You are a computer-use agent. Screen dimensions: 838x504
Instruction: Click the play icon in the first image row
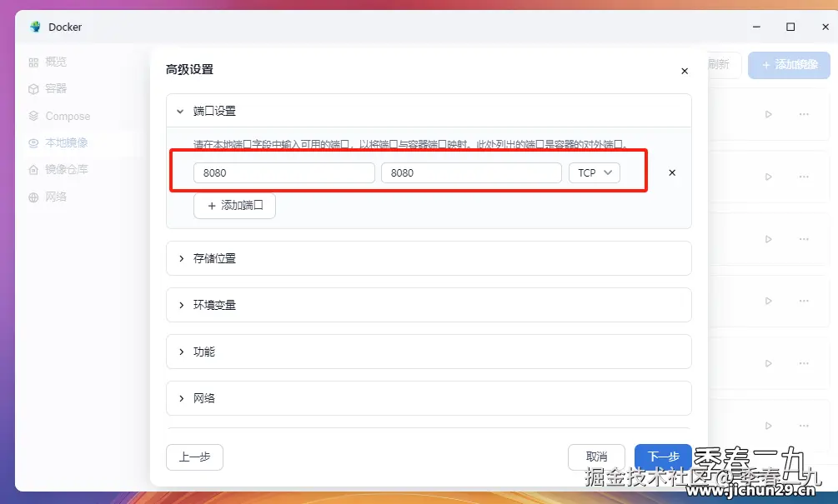pyautogui.click(x=768, y=114)
